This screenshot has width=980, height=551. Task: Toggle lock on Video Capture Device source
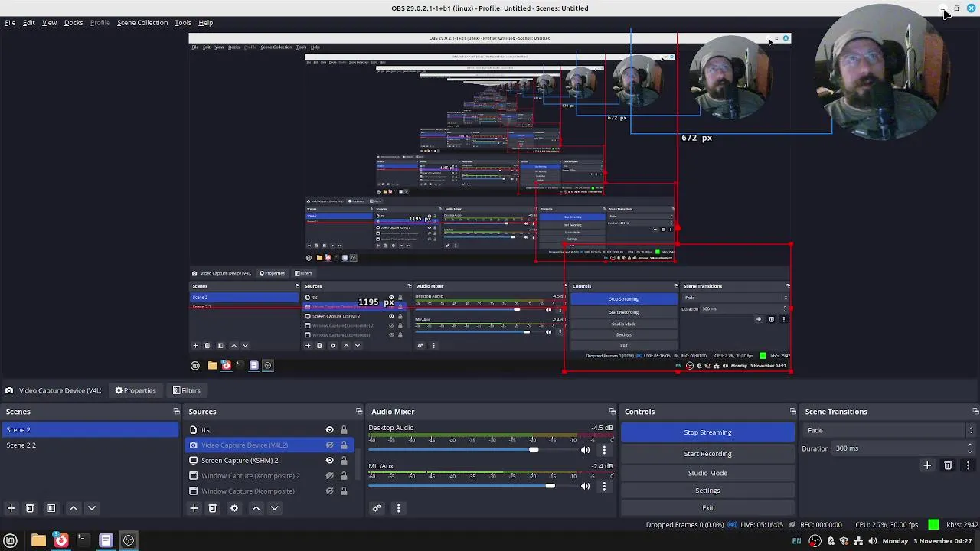[344, 445]
